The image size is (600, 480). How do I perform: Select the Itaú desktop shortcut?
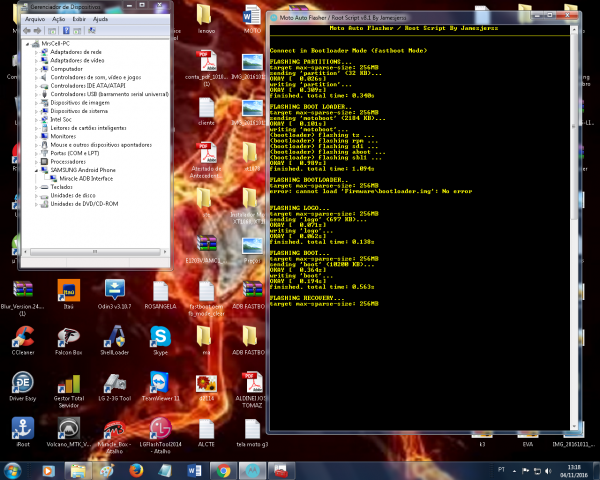click(x=69, y=294)
